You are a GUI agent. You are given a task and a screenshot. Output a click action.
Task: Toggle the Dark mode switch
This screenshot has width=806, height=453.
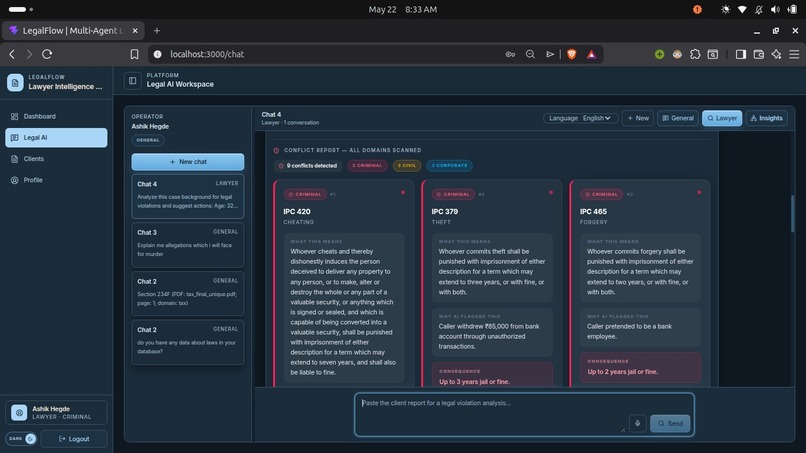pyautogui.click(x=21, y=439)
